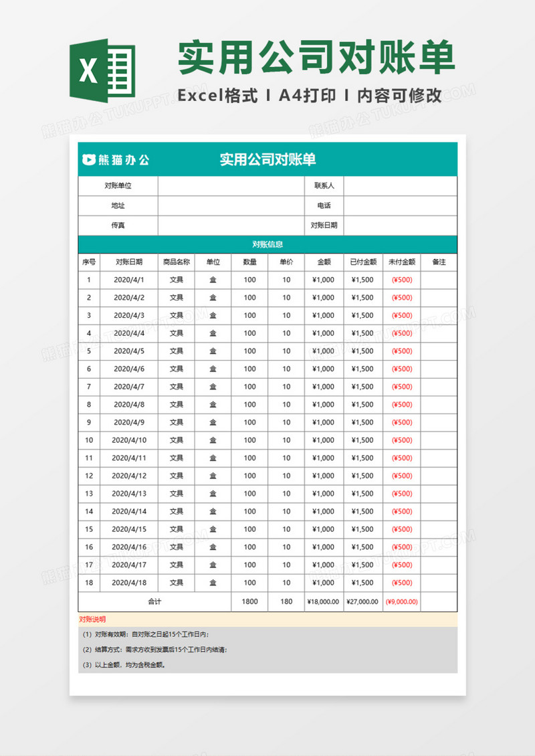Click the red total unpaid (¥9,000.00)
Viewport: 535px width, 756px height.
coord(402,601)
